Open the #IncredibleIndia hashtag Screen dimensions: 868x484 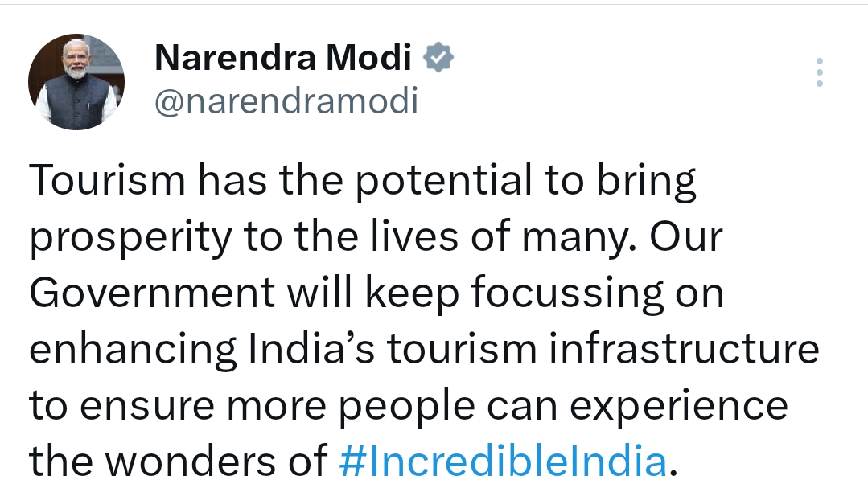coord(504,462)
